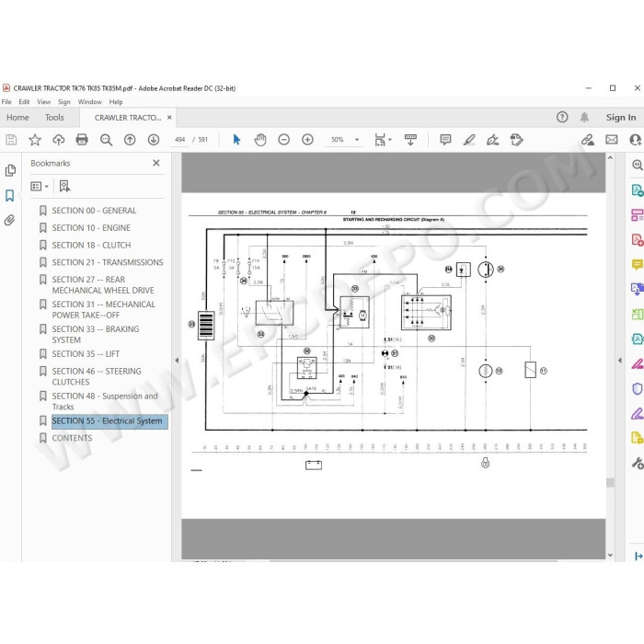This screenshot has height=644, width=644.
Task: Open SECTION 00 - GENERAL bookmark
Action: [x=94, y=211]
